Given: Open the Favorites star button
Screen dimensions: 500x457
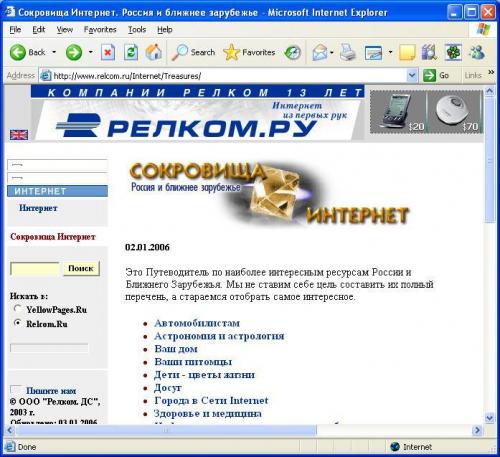Looking at the screenshot, I should 249,52.
